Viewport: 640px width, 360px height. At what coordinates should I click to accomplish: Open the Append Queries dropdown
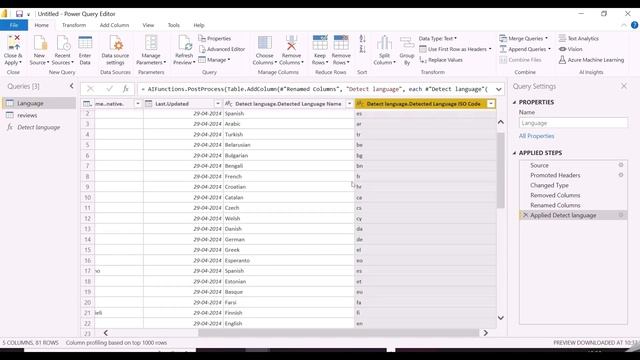pyautogui.click(x=525, y=49)
